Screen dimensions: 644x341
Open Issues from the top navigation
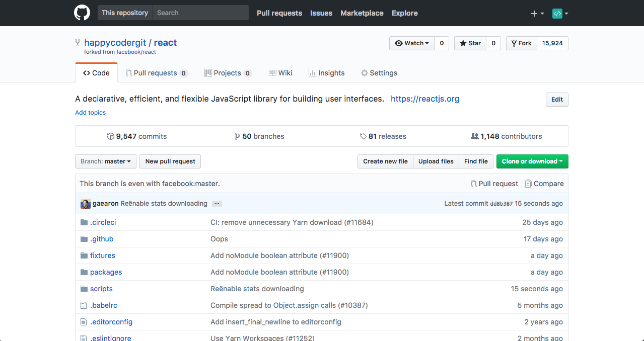(321, 13)
